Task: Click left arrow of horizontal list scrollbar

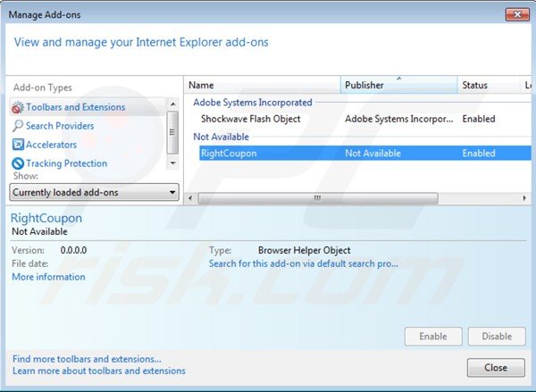Action: (x=190, y=198)
